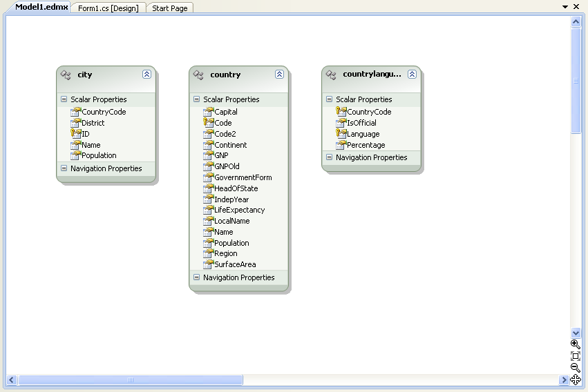588x392 pixels.
Task: Click the zoom in icon
Action: 576,344
